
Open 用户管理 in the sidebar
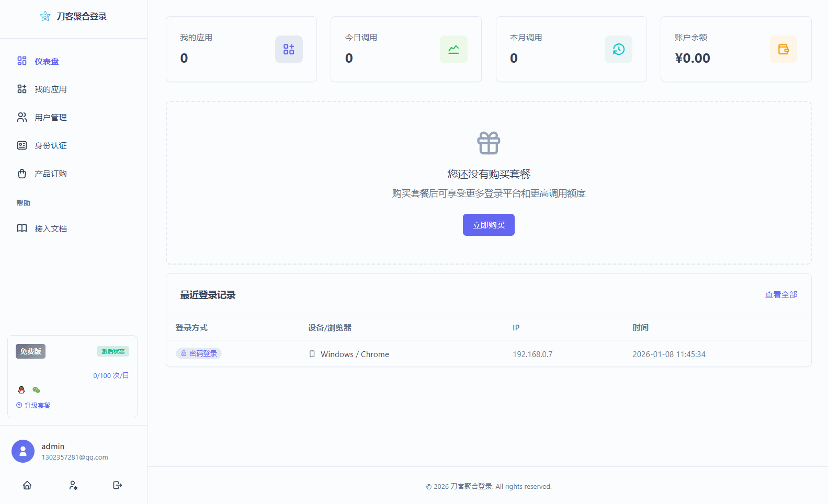[50, 118]
